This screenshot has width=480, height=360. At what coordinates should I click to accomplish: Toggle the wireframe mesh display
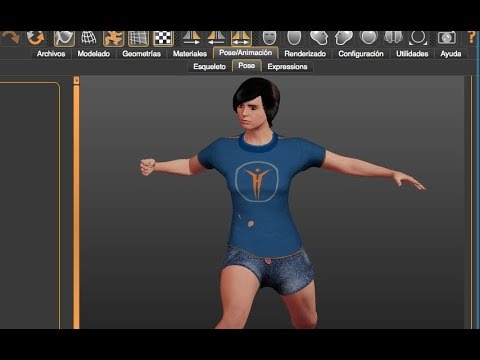[x=89, y=38]
